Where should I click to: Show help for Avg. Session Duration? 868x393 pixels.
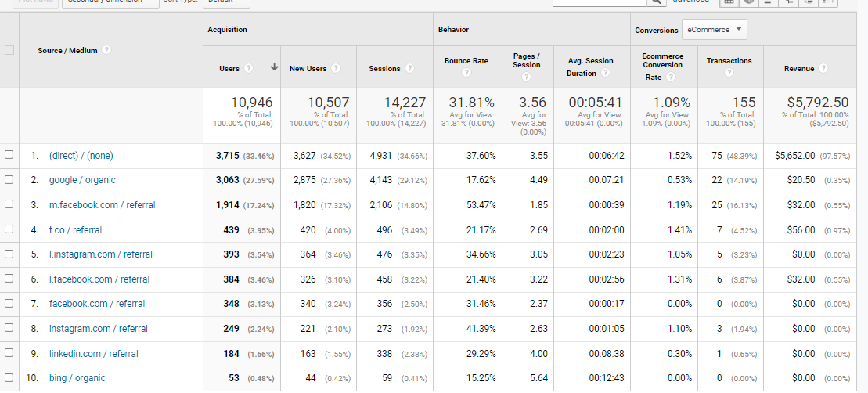click(606, 73)
